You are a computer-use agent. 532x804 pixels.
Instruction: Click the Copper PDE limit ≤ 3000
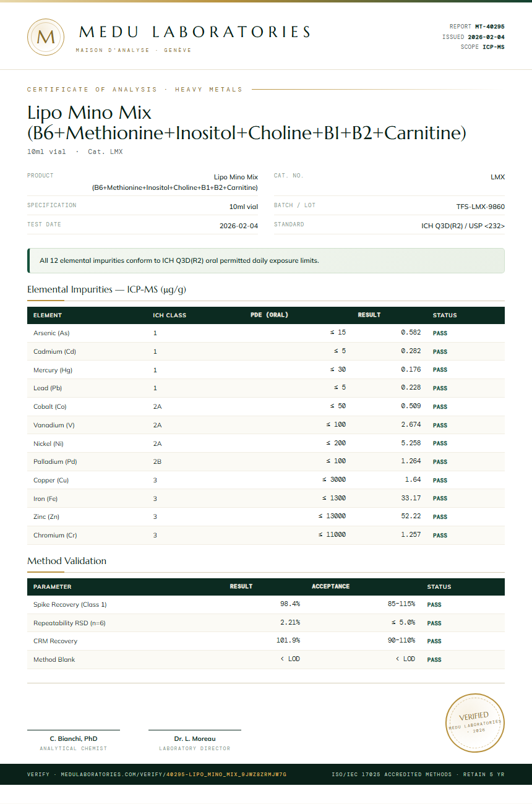click(x=334, y=480)
